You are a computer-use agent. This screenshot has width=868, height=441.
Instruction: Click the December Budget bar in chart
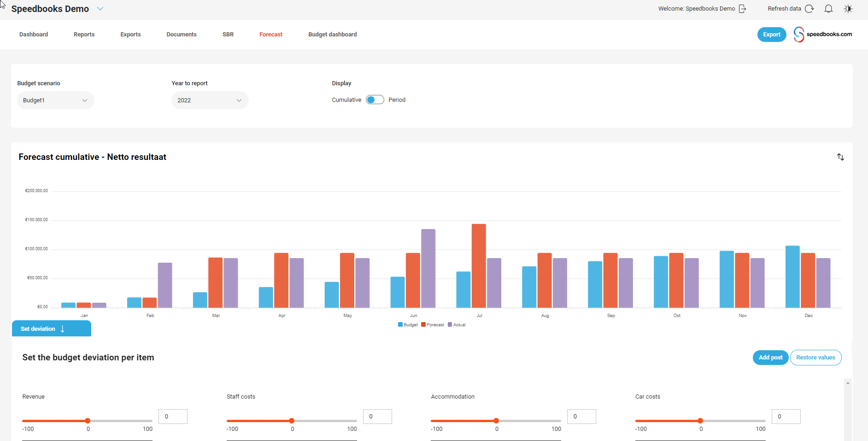[x=792, y=276]
